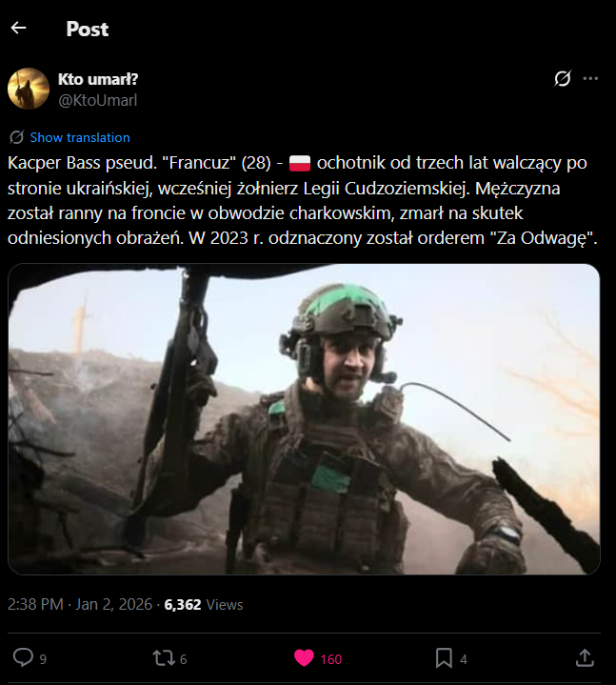Click the Grok icon near the header
This screenshot has height=685, width=616.
point(563,79)
